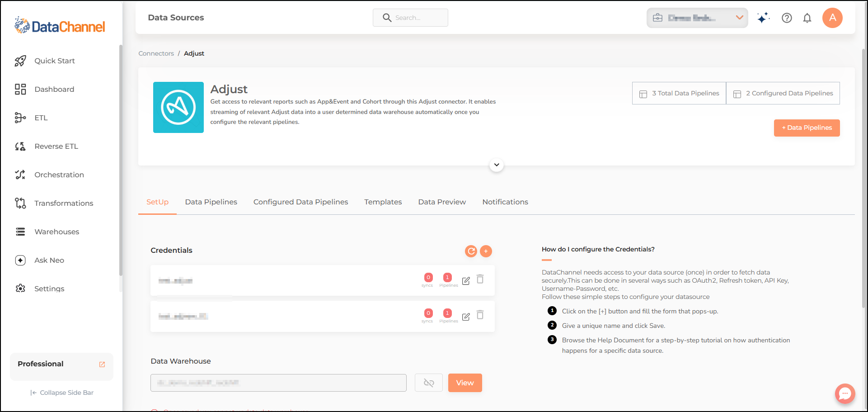Go to the Notifications tab

(x=505, y=202)
